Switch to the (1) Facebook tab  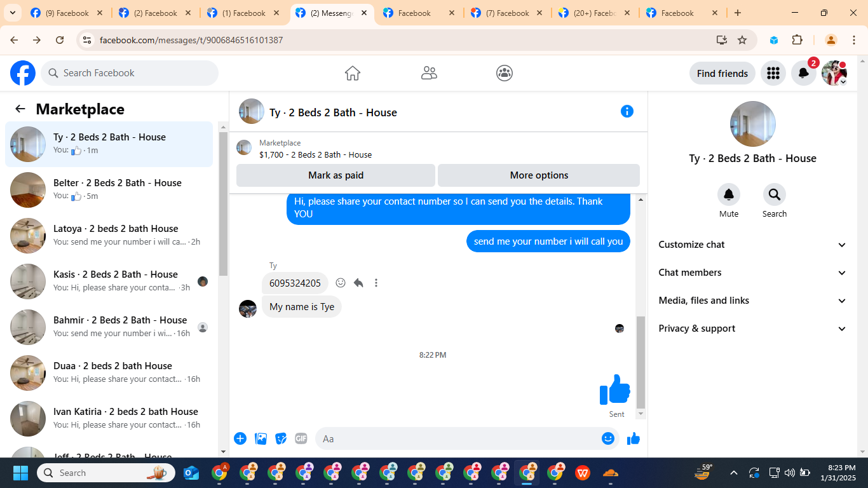click(243, 13)
